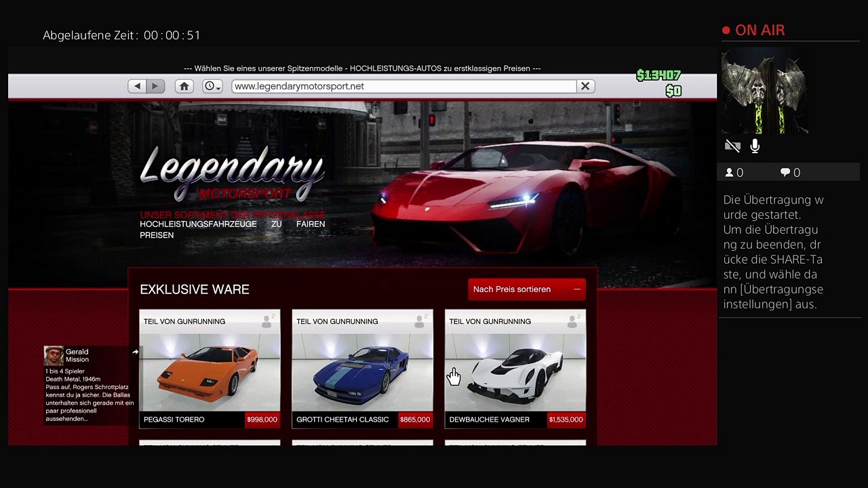
Task: Click the broadcaster avatar picture
Action: point(764,91)
